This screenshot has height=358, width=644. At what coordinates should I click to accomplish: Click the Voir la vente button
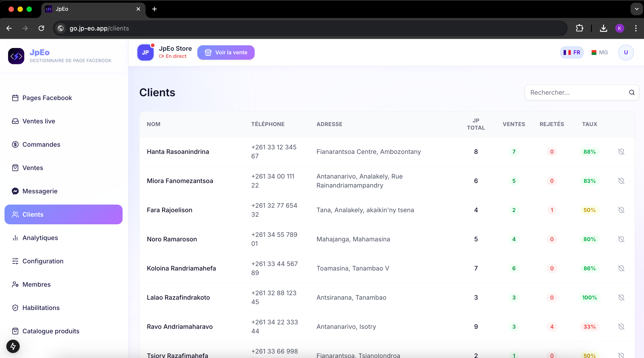226,52
